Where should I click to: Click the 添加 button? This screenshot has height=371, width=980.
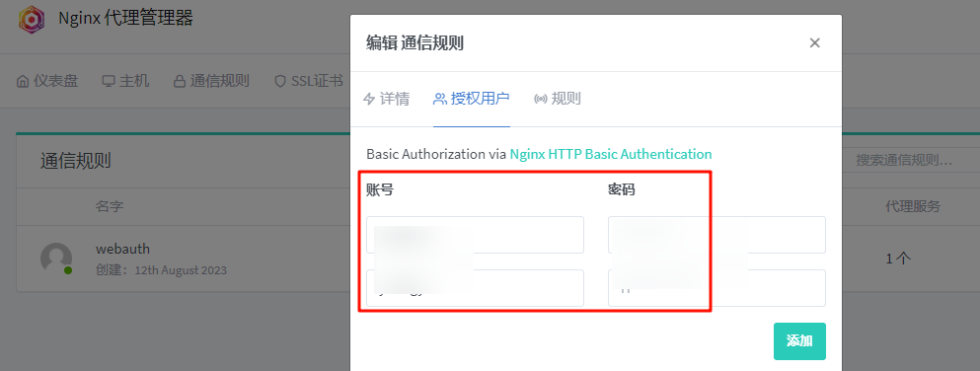coord(799,341)
